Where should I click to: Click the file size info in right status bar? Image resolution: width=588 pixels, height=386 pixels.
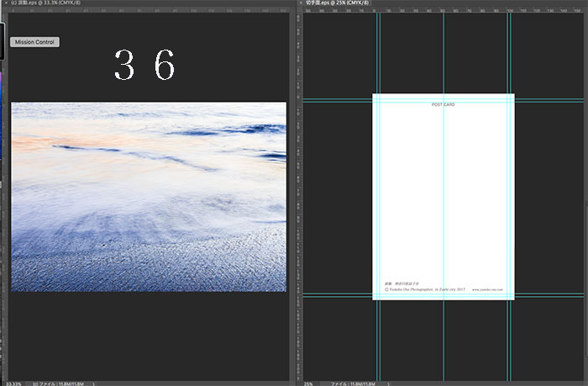(x=353, y=383)
